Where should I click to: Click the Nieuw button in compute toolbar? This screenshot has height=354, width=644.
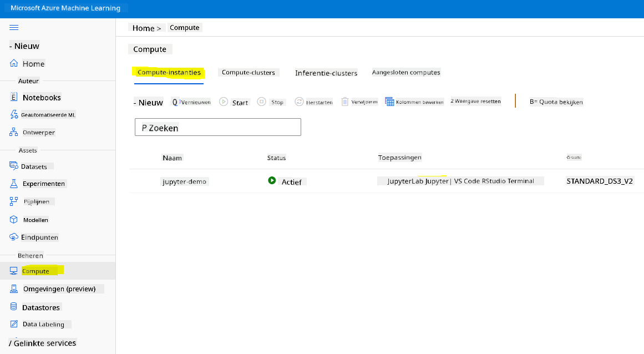tap(148, 103)
